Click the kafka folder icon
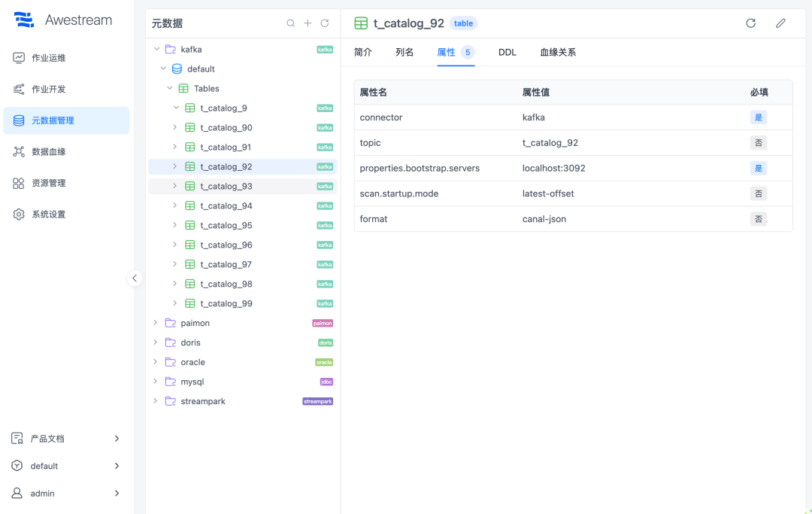The height and width of the screenshot is (514, 812). pyautogui.click(x=171, y=49)
